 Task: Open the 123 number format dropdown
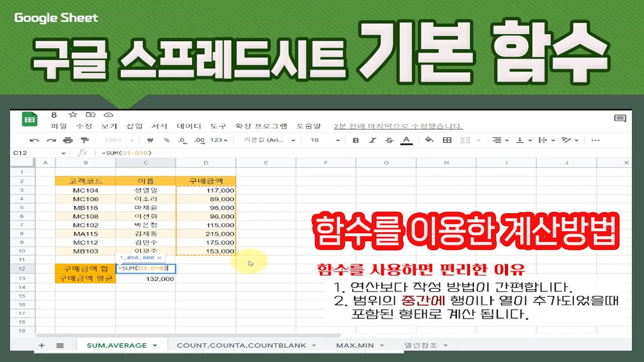[x=219, y=140]
